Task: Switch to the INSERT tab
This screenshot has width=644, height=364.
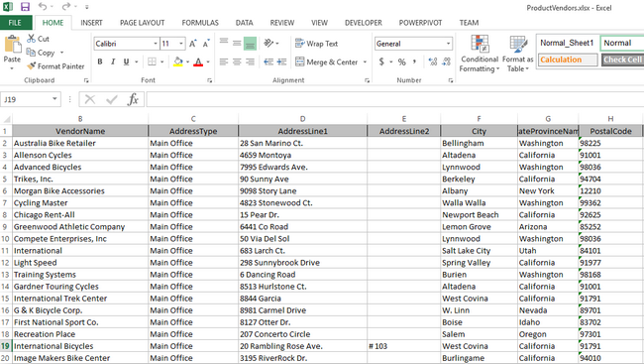Action: (x=91, y=23)
